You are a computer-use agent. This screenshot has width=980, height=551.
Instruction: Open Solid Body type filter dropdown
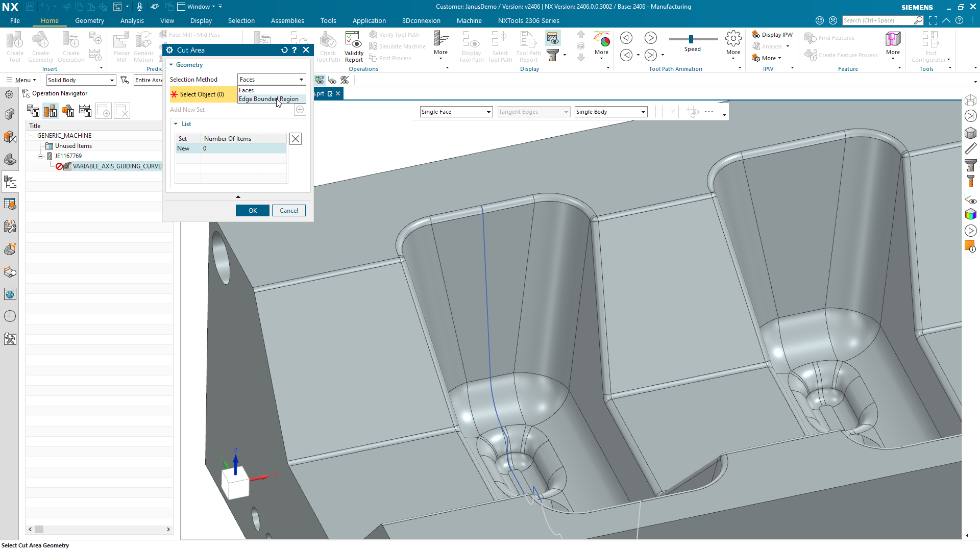[81, 80]
